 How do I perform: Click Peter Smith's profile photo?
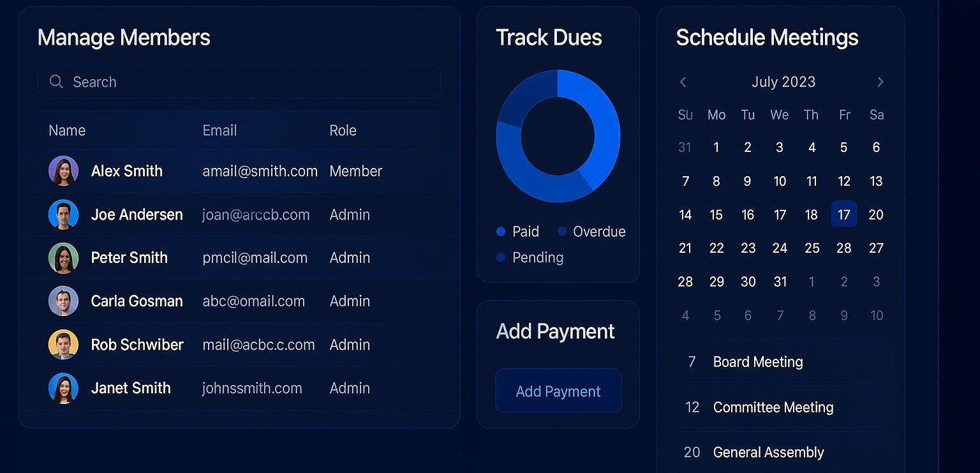point(63,258)
